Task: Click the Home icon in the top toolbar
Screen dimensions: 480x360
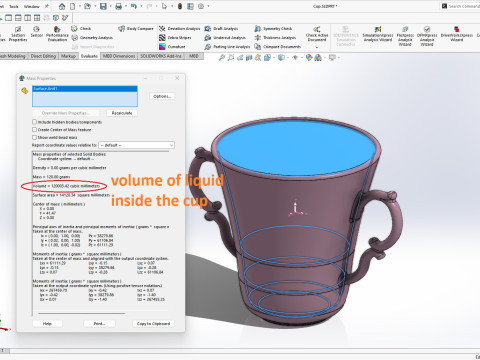Action: [x=62, y=6]
